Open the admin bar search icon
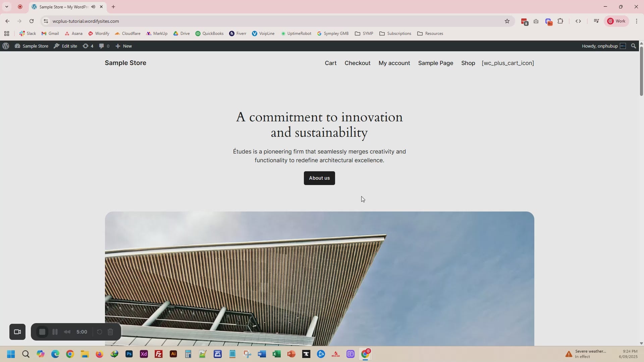The width and height of the screenshot is (644, 362). pyautogui.click(x=633, y=46)
